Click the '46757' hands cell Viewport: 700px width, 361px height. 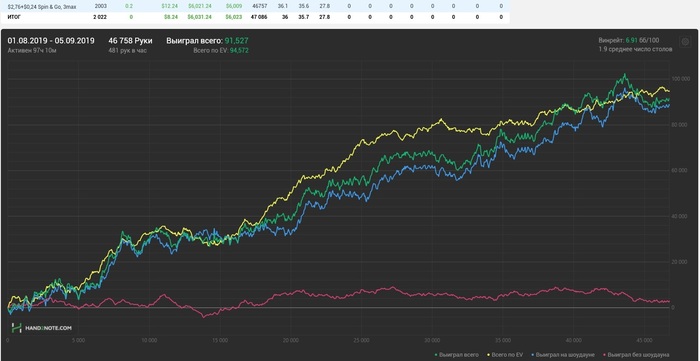(259, 6)
